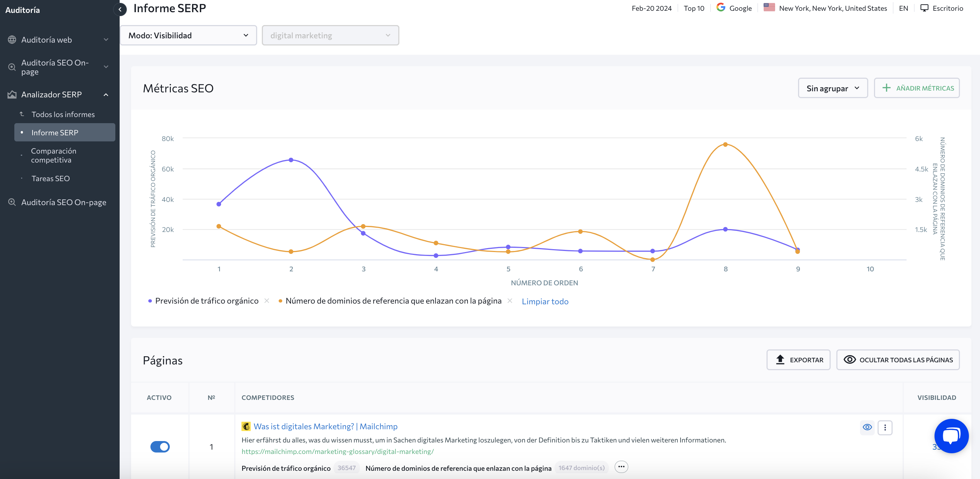Click Limpiar todo to clear metrics

[x=545, y=301]
